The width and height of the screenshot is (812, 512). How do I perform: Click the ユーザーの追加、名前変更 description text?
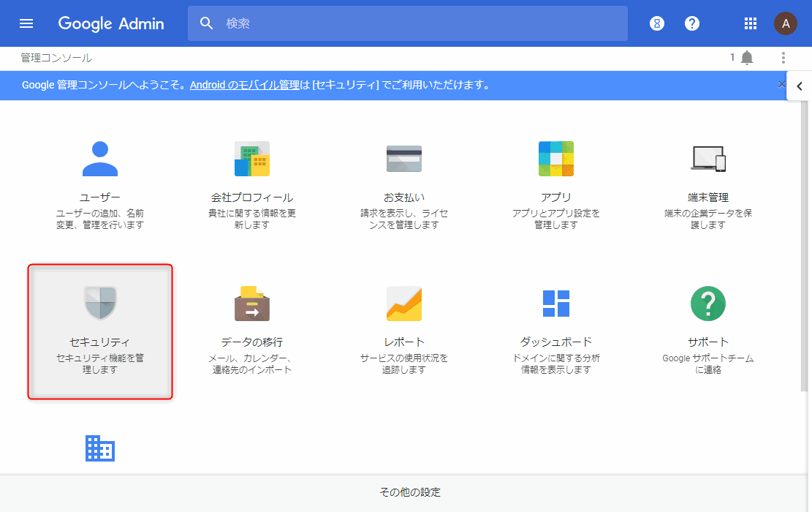(x=100, y=219)
